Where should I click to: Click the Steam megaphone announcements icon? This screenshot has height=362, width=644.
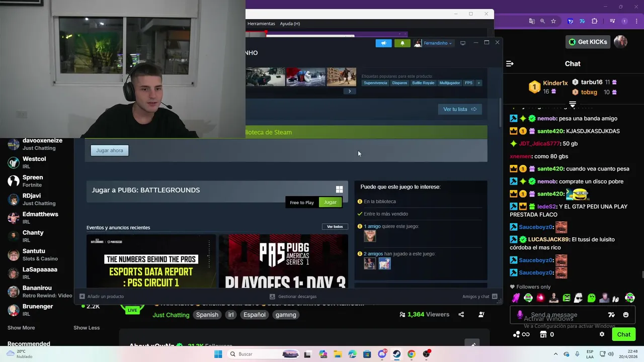(383, 43)
